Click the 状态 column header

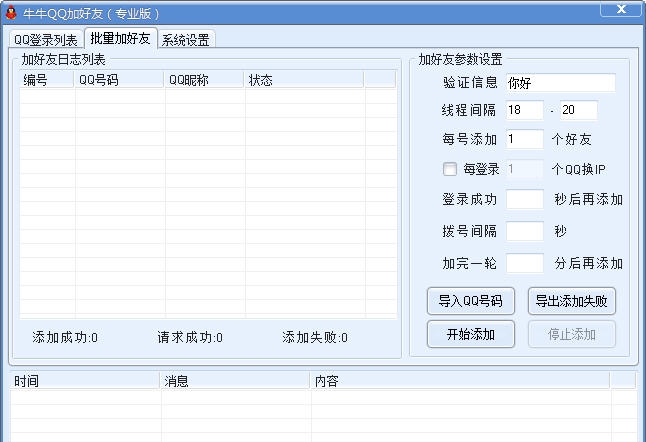[304, 80]
